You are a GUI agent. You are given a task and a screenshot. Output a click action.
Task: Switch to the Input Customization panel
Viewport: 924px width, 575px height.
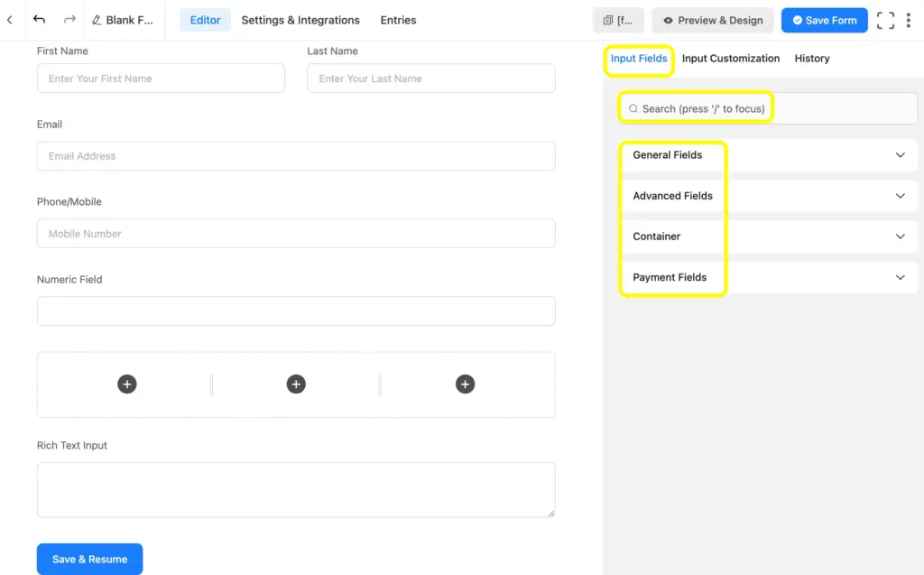[x=731, y=58]
